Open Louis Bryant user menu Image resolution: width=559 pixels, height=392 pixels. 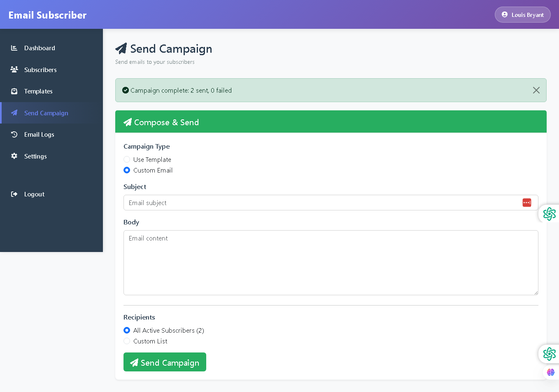tap(522, 15)
